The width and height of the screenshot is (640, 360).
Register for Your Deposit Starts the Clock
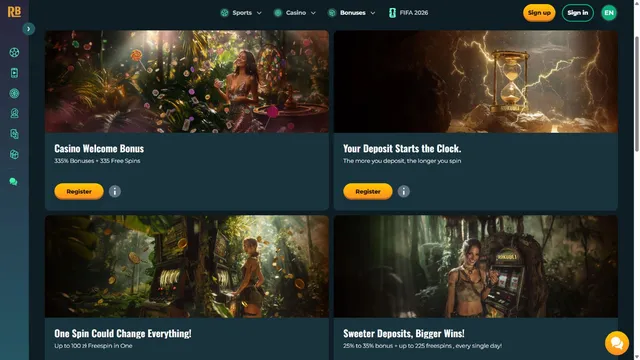tap(368, 191)
